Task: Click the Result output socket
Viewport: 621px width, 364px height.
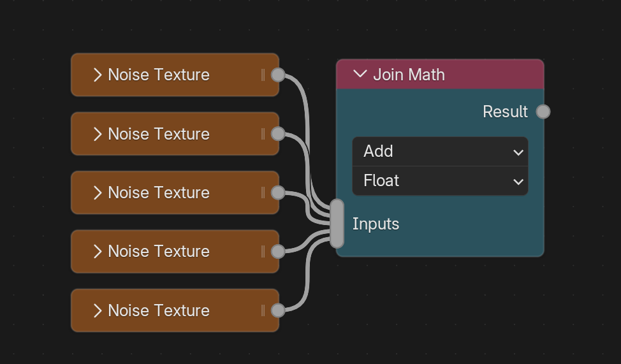Action: pyautogui.click(x=543, y=112)
